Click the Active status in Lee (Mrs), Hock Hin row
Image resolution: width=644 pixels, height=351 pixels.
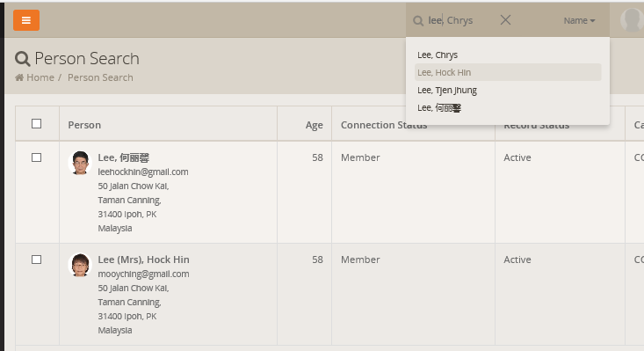[517, 260]
